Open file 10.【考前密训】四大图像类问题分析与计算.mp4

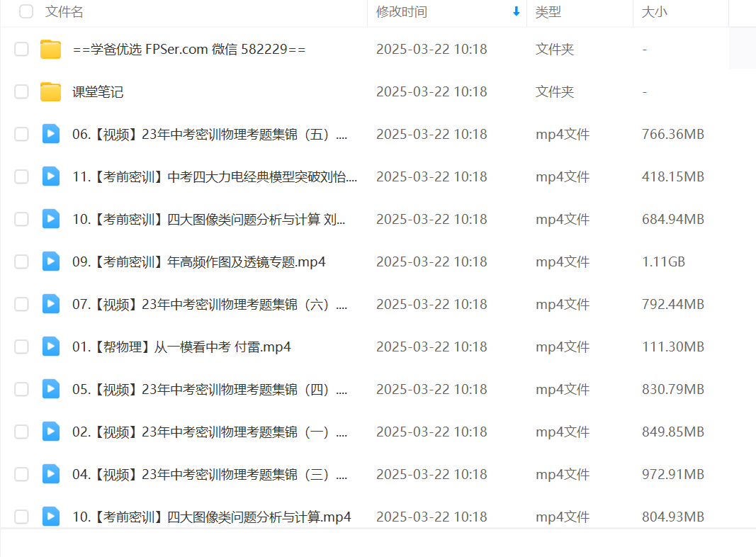click(x=212, y=516)
